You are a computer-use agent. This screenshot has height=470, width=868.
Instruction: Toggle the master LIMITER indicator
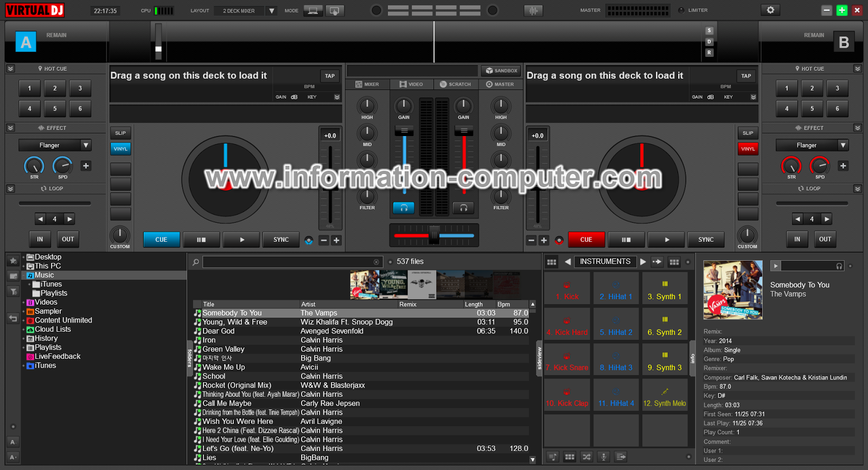681,10
